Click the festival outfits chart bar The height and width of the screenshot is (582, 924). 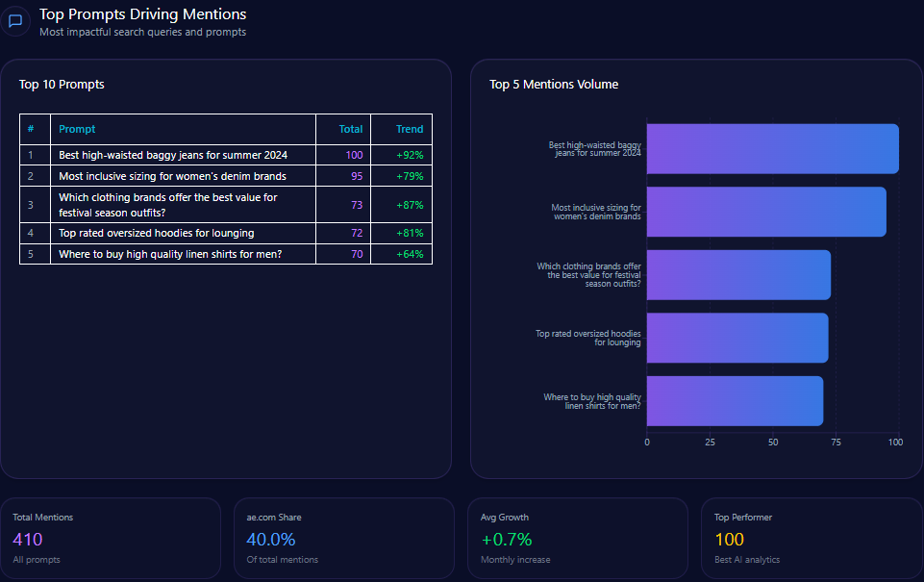pos(737,275)
